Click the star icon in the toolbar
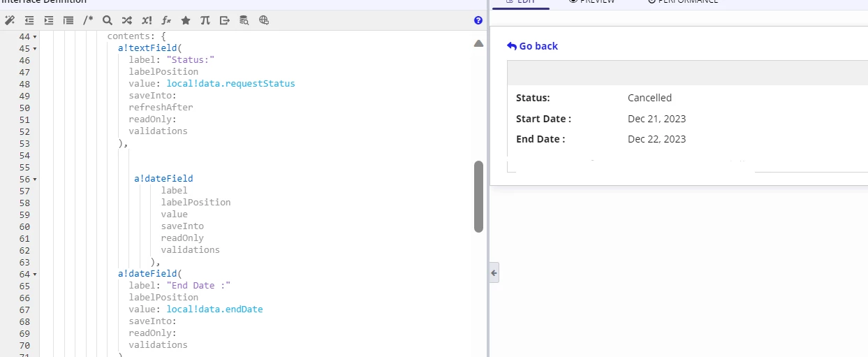The width and height of the screenshot is (868, 357). click(186, 20)
